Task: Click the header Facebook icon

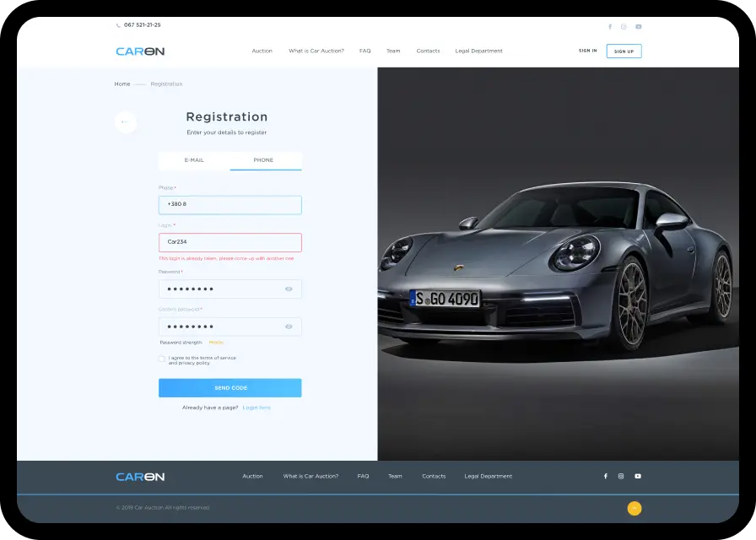Action: [x=610, y=27]
